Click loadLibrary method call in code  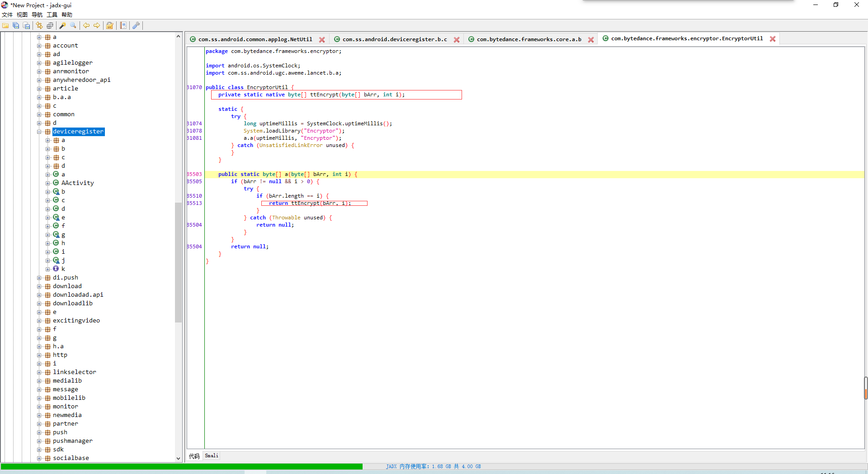pos(283,131)
